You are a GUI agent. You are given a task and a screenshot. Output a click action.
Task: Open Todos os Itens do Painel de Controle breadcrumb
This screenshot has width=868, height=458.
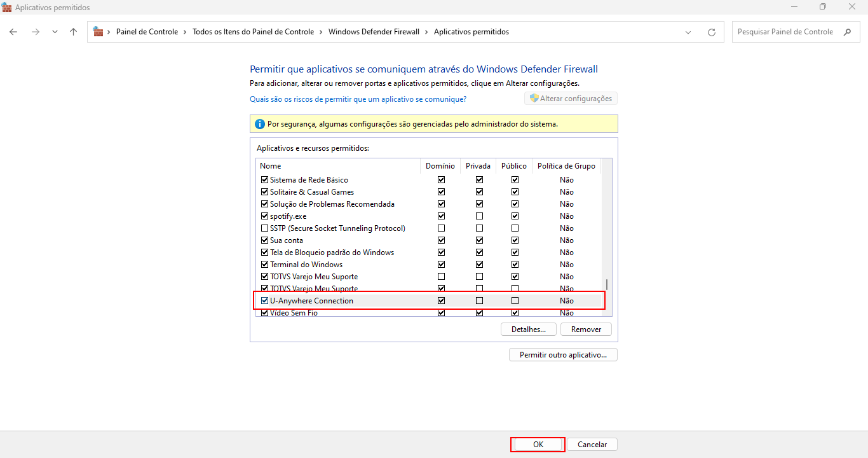click(253, 32)
